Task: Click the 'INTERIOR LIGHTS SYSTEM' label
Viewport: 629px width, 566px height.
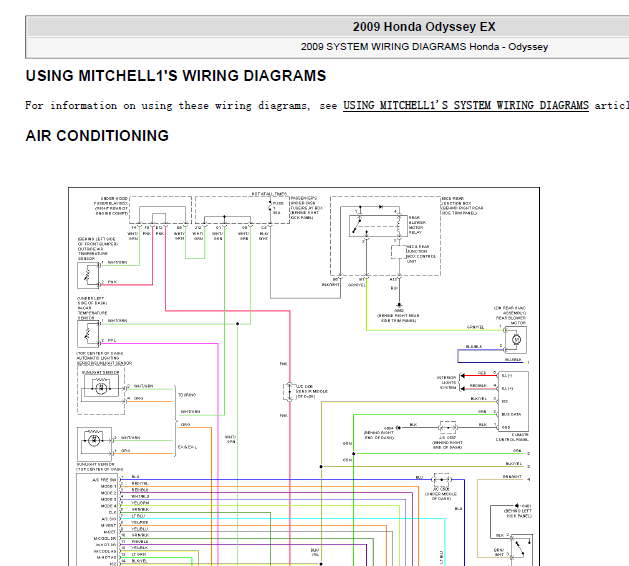Action: click(x=448, y=382)
